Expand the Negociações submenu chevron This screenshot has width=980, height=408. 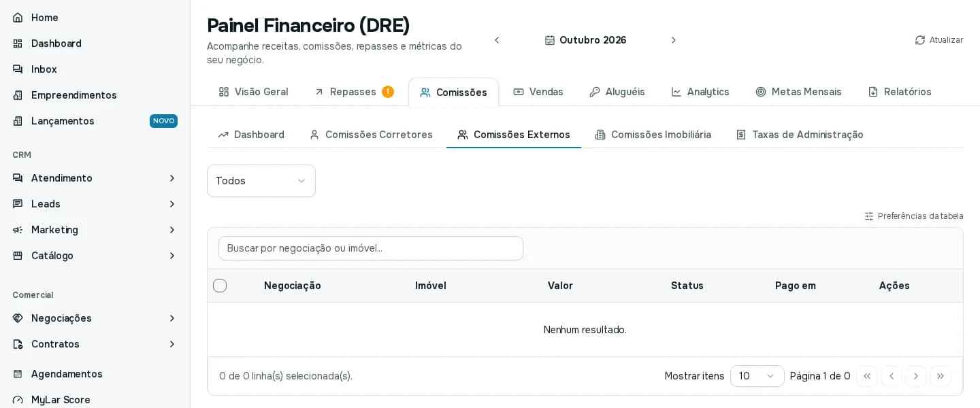172,318
